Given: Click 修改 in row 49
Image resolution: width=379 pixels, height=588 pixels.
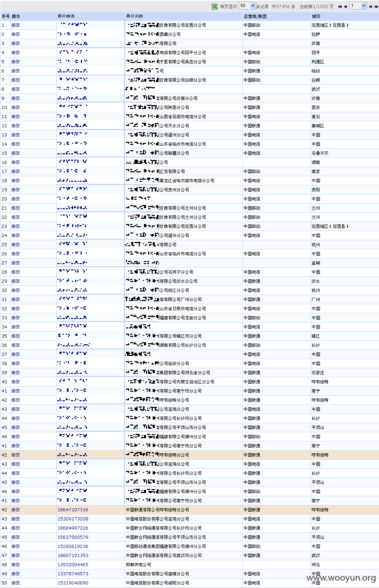Looking at the screenshot, I should 16,574.
